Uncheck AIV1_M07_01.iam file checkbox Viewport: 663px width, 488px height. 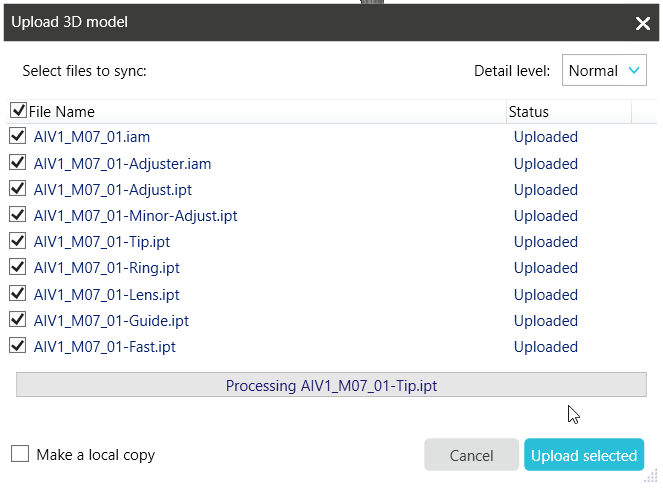(18, 136)
